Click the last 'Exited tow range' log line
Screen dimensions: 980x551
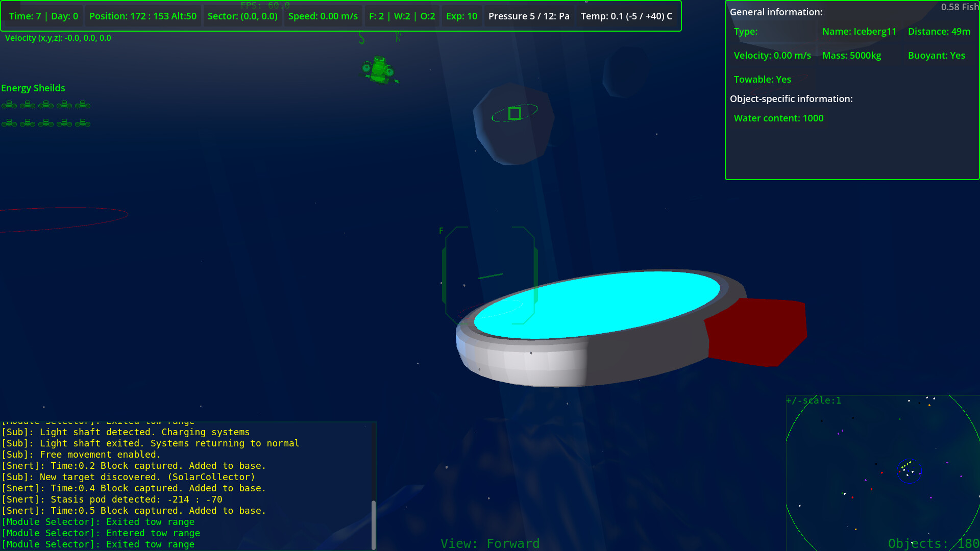pyautogui.click(x=98, y=544)
